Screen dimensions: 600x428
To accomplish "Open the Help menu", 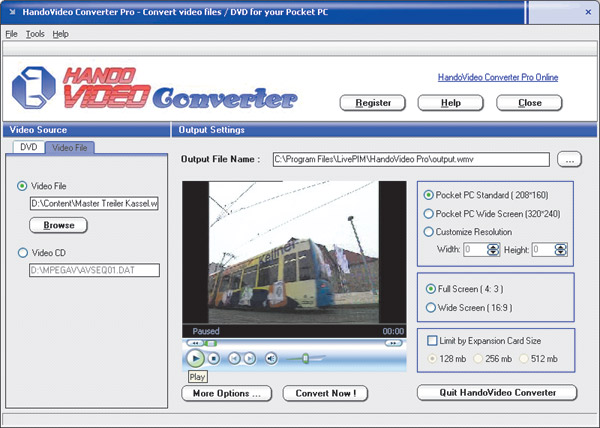I will coord(60,34).
